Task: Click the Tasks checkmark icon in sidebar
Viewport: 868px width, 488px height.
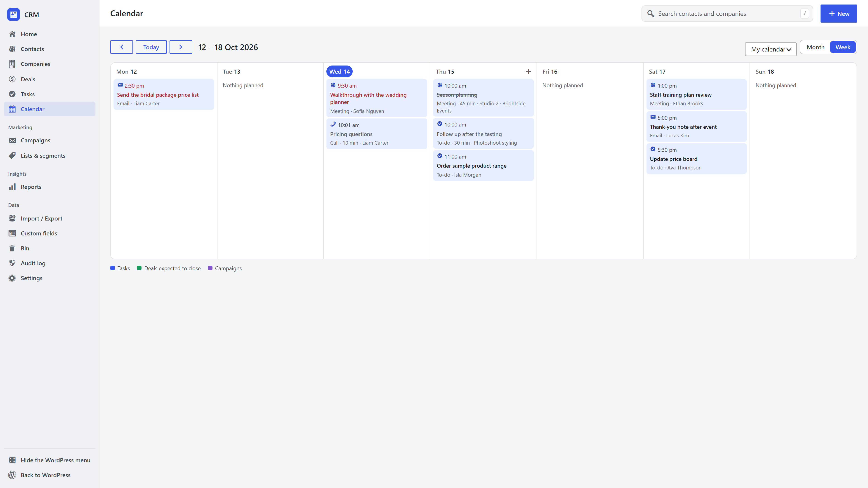Action: coord(12,94)
